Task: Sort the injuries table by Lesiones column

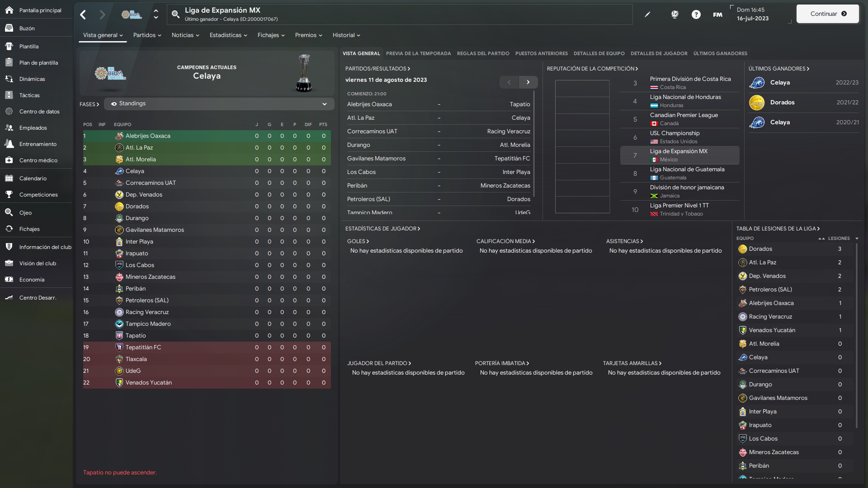Action: pyautogui.click(x=839, y=238)
